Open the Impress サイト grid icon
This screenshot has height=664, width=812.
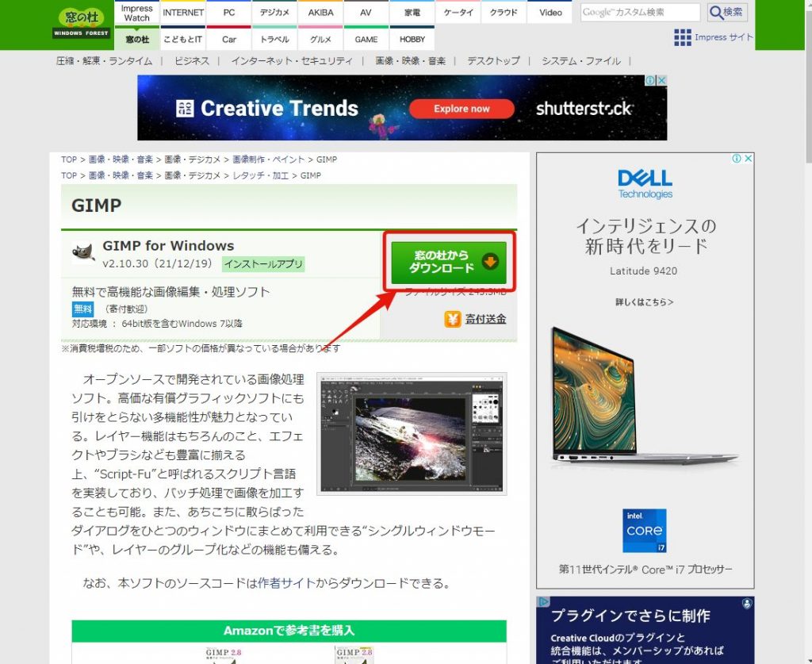click(x=682, y=37)
